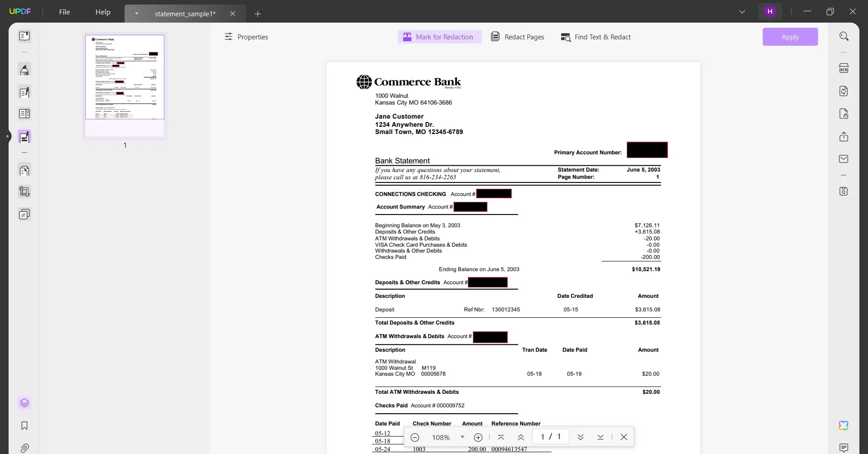Select the Comment highlighter tool
This screenshot has height=454, width=868.
[x=24, y=70]
